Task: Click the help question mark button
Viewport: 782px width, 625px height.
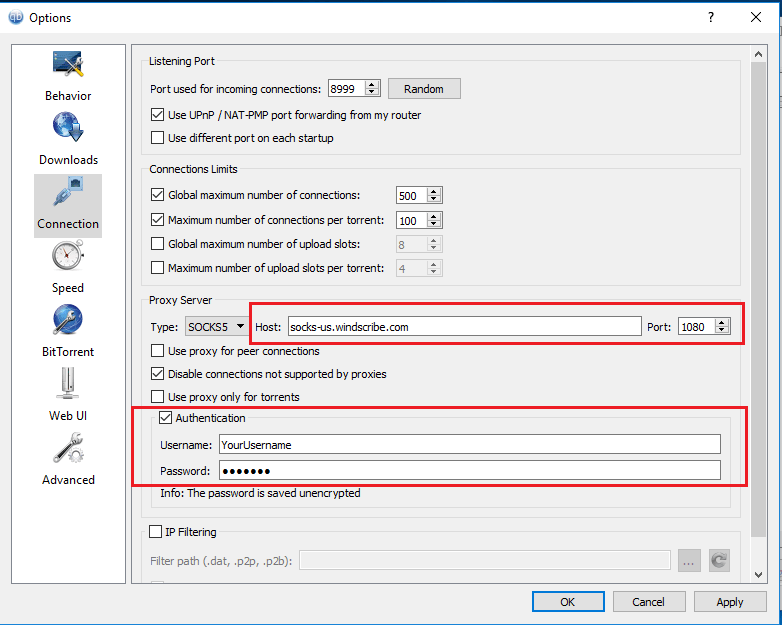Action: [x=711, y=17]
